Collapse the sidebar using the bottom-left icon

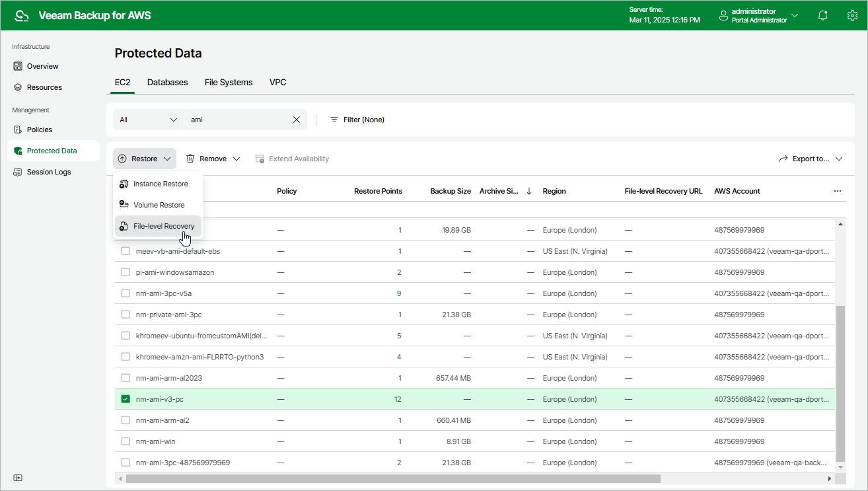18,477
